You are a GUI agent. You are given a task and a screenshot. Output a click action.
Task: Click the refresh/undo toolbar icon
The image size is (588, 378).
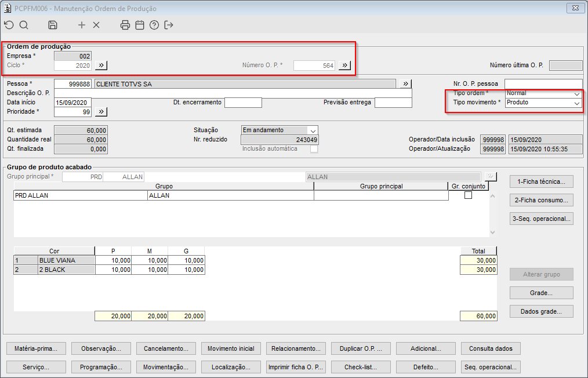9,25
